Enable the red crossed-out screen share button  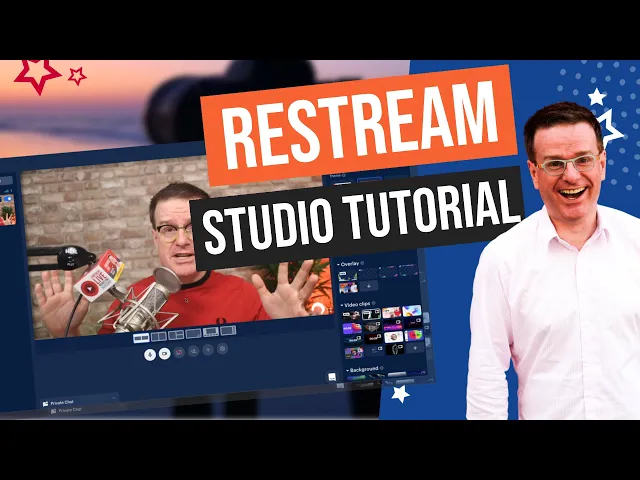[x=179, y=352]
